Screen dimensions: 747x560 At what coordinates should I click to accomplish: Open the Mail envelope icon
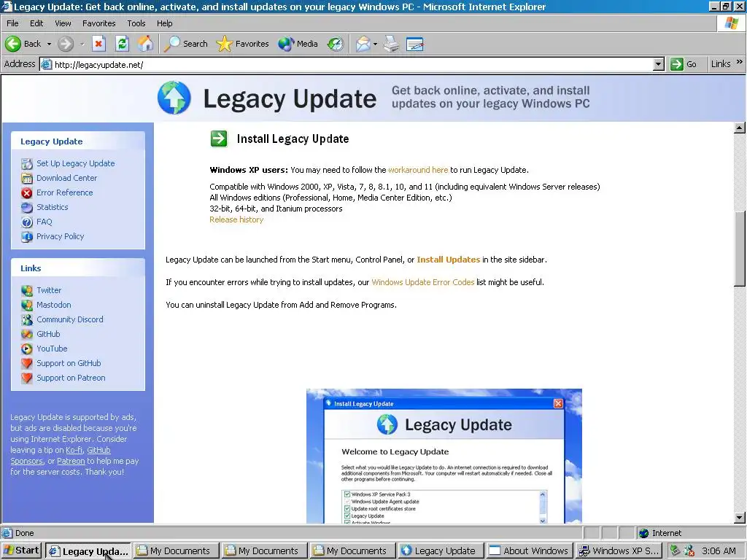coord(363,44)
